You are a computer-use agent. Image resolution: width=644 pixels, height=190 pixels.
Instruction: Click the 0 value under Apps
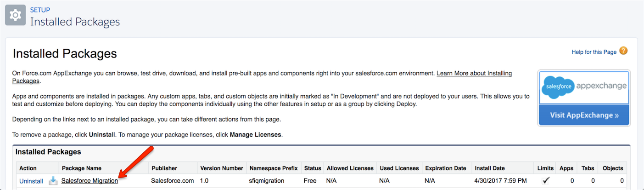[x=572, y=181]
